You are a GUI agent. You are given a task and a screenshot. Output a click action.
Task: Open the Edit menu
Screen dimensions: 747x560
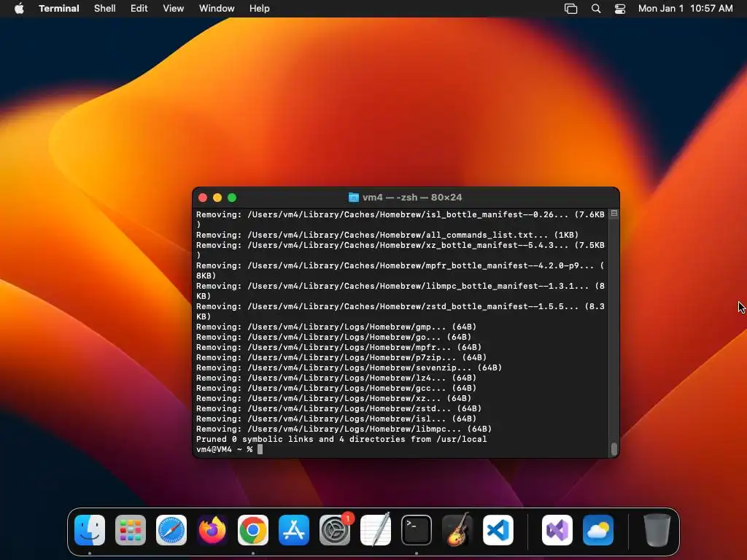click(139, 9)
